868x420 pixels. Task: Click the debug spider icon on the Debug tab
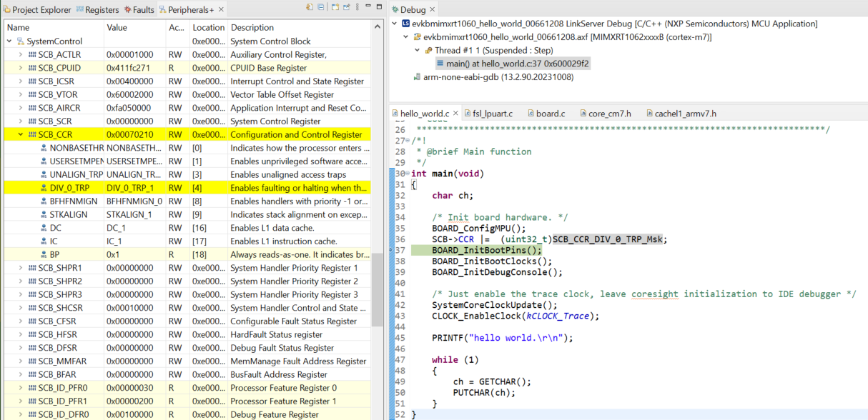pos(394,10)
